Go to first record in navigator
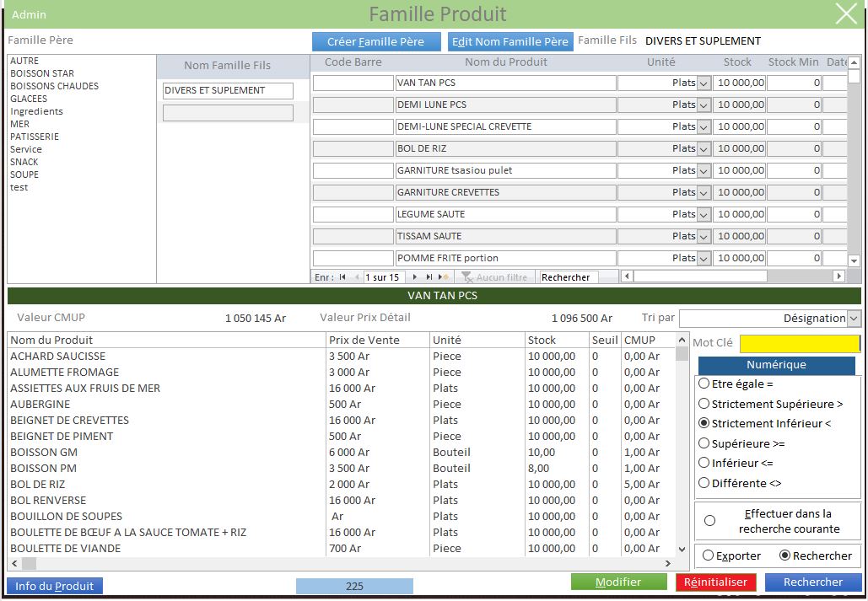The image size is (868, 601). 342,277
